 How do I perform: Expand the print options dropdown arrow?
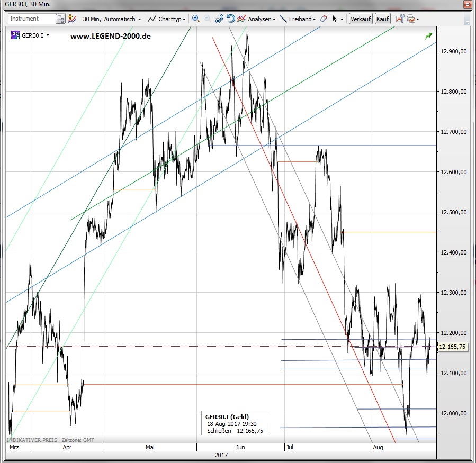coord(418,19)
